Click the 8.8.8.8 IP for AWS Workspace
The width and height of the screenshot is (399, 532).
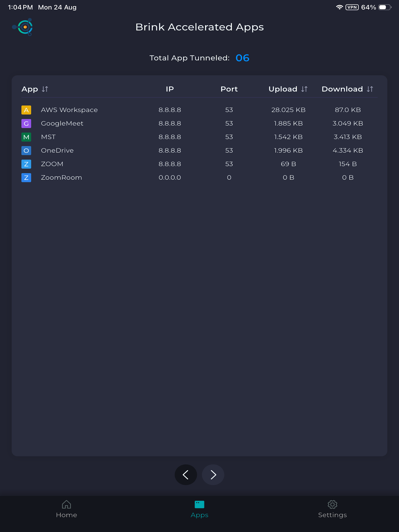pyautogui.click(x=170, y=110)
